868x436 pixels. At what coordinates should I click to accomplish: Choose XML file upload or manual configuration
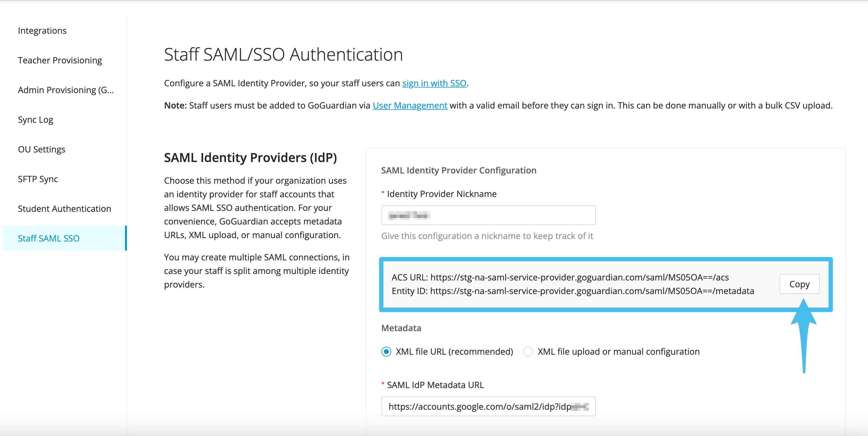click(x=528, y=352)
